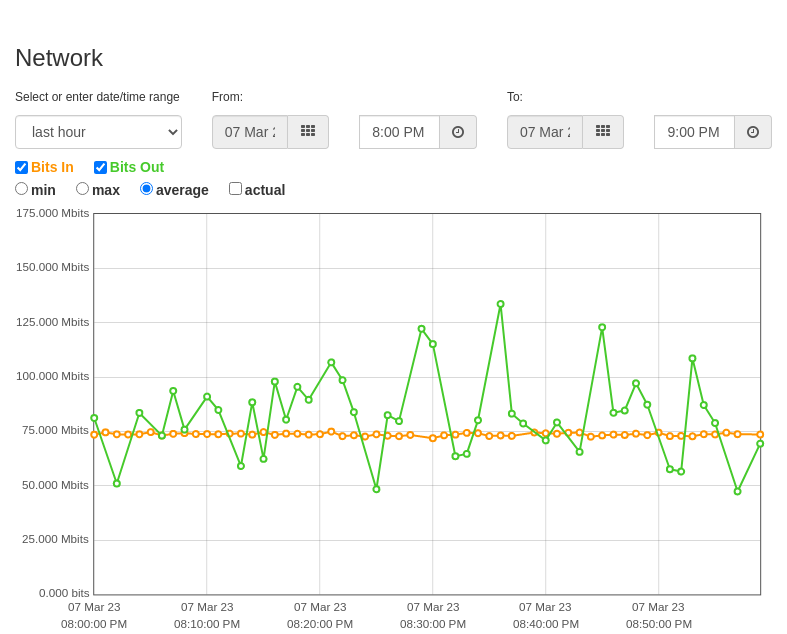The width and height of the screenshot is (787, 634).
Task: Click the 8:00 PM time input
Action: (400, 132)
